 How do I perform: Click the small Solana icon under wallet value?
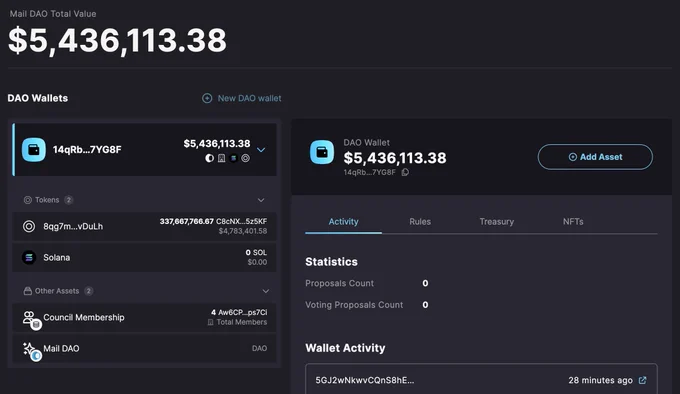pos(233,158)
